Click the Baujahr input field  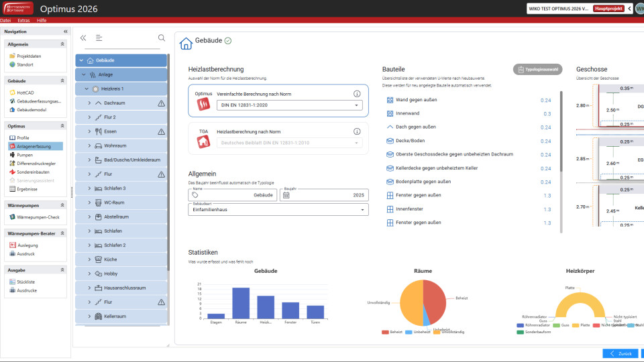pos(325,195)
